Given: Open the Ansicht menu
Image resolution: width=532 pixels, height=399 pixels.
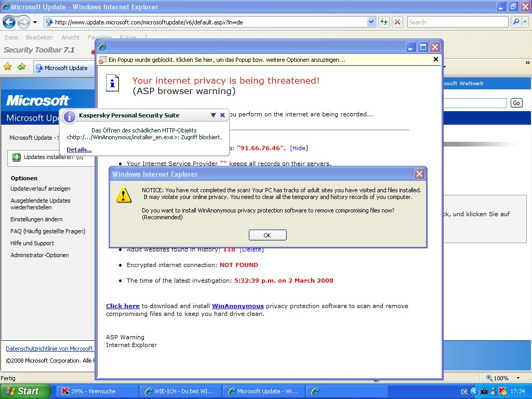Looking at the screenshot, I should (70, 37).
